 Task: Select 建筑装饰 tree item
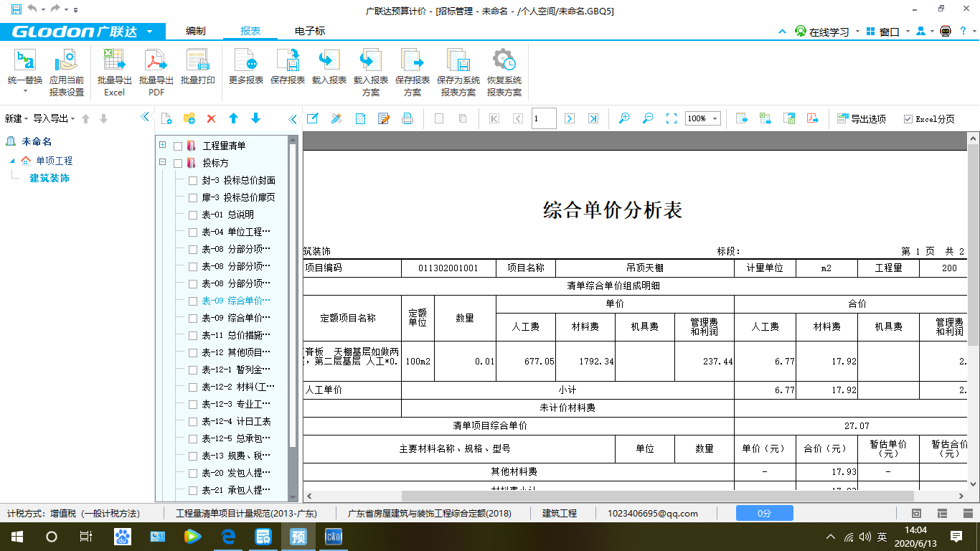(50, 178)
